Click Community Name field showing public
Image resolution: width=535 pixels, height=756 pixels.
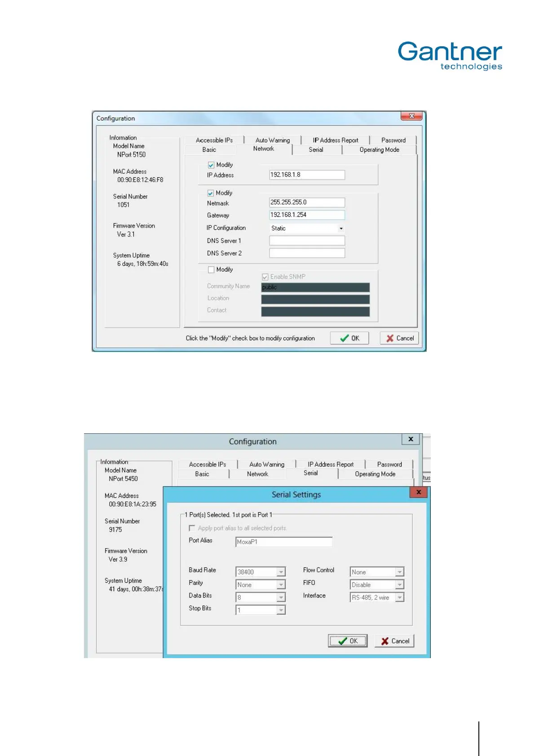[x=315, y=287]
